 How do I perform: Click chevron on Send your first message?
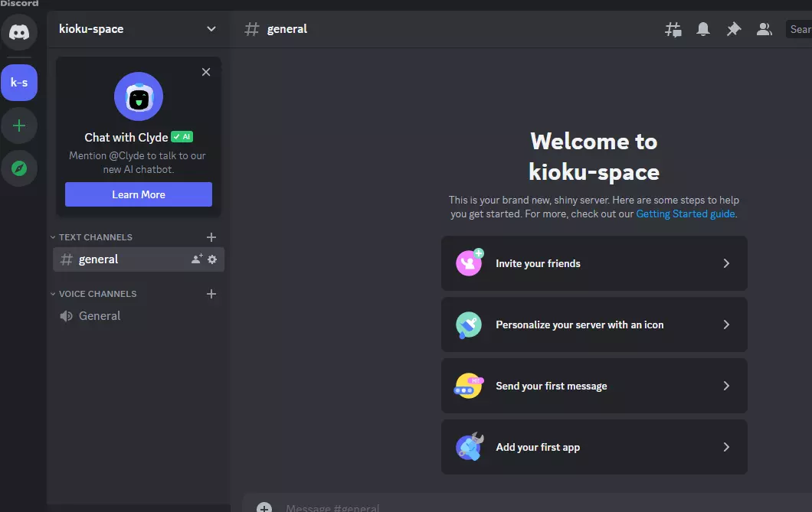pyautogui.click(x=726, y=386)
